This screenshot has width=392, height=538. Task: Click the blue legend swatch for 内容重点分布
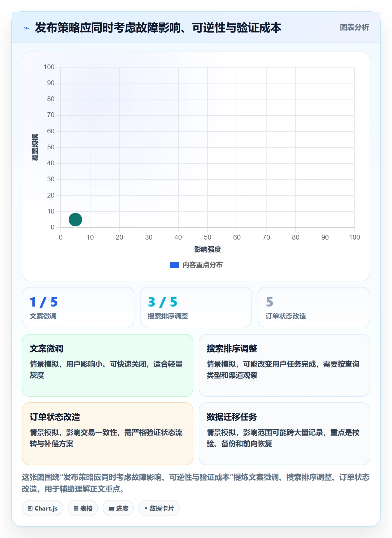(x=174, y=265)
